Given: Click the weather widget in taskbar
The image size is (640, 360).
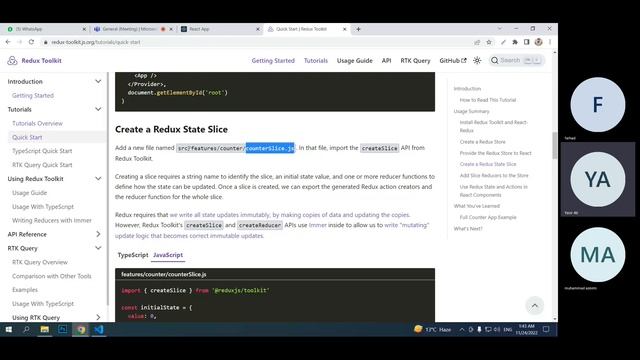Looking at the screenshot, I should [x=432, y=329].
